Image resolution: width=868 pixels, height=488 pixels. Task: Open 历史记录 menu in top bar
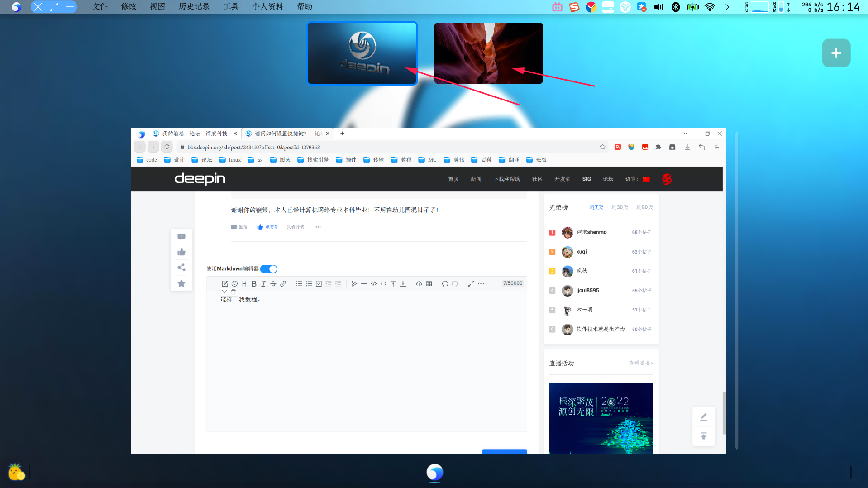tap(194, 7)
